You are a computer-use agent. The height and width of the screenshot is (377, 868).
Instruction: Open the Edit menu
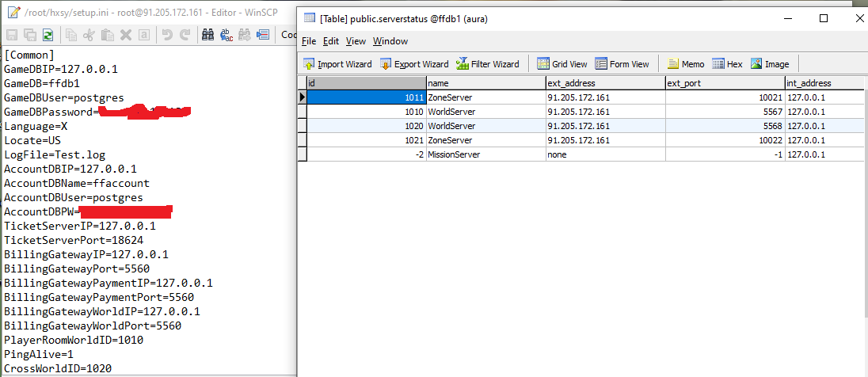point(331,41)
